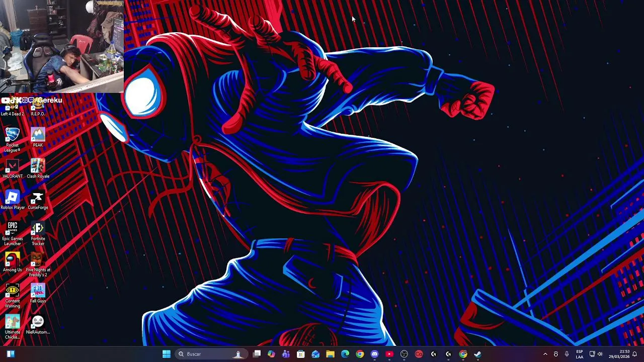This screenshot has height=362, width=644.
Task: Click the Among Us desktop icon
Action: coord(12,262)
